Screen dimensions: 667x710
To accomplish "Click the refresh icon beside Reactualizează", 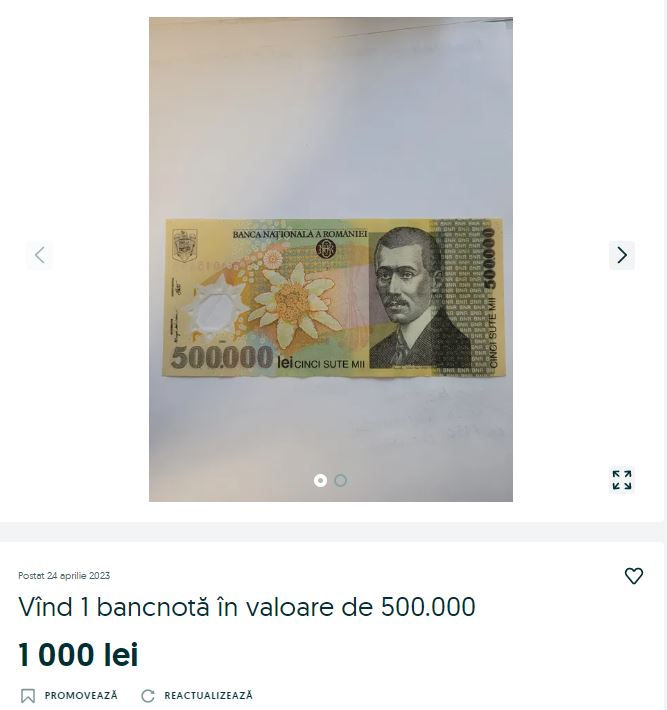I will (148, 696).
